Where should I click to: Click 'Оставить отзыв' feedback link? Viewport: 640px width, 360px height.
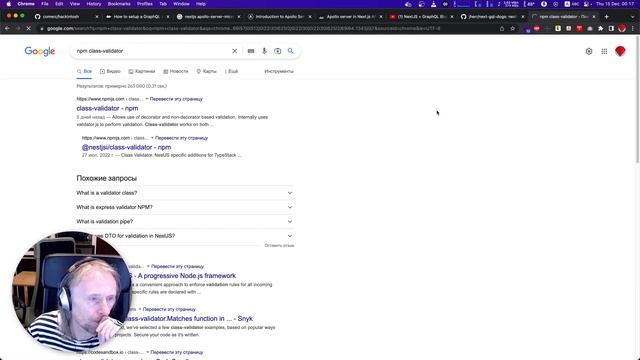coord(279,246)
